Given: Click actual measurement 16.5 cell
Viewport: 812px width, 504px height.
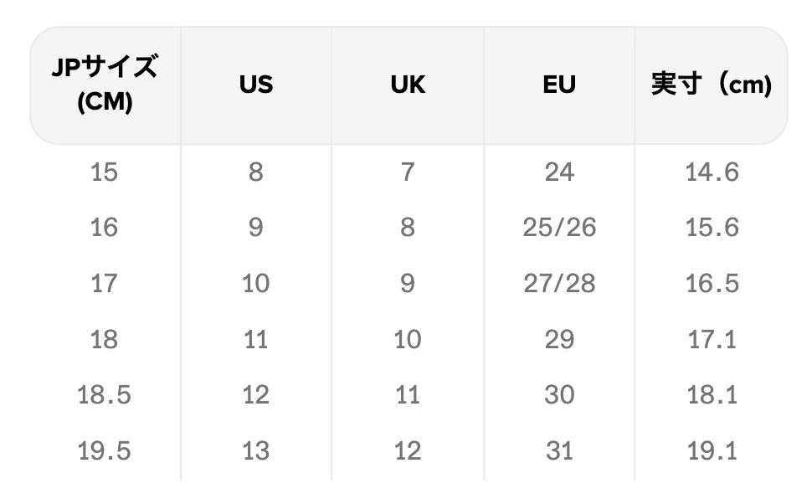Looking at the screenshot, I should (x=712, y=284).
